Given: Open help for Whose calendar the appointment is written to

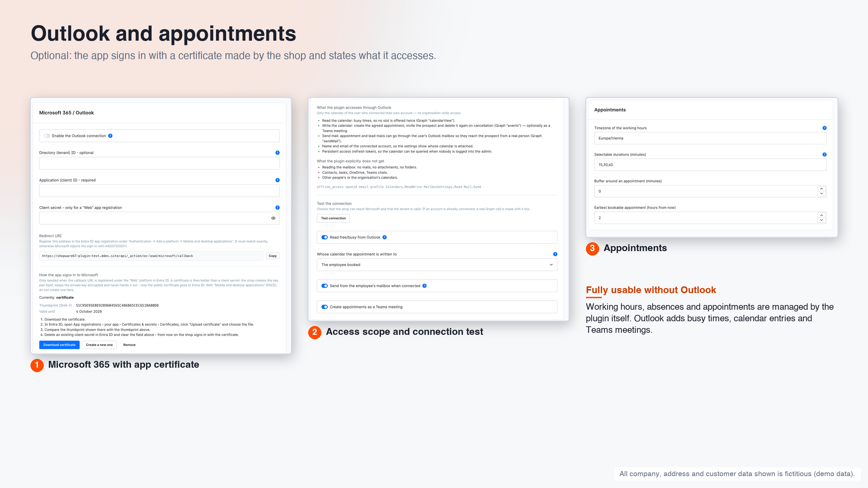Looking at the screenshot, I should [x=555, y=254].
